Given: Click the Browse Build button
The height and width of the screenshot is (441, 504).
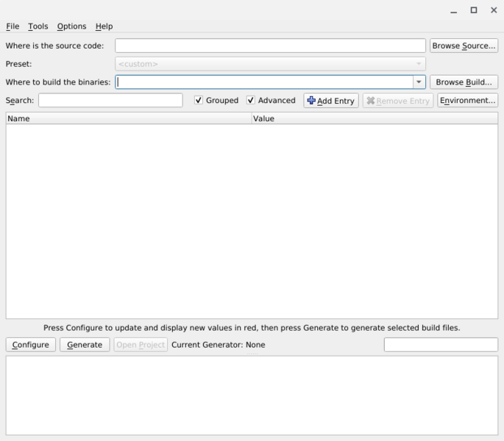Looking at the screenshot, I should pos(464,82).
